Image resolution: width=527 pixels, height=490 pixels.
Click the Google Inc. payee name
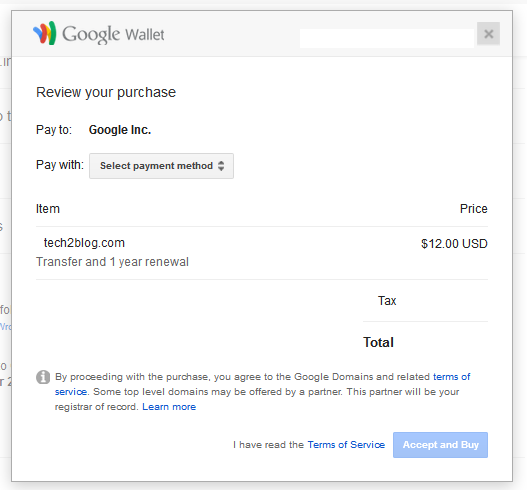[x=120, y=130]
